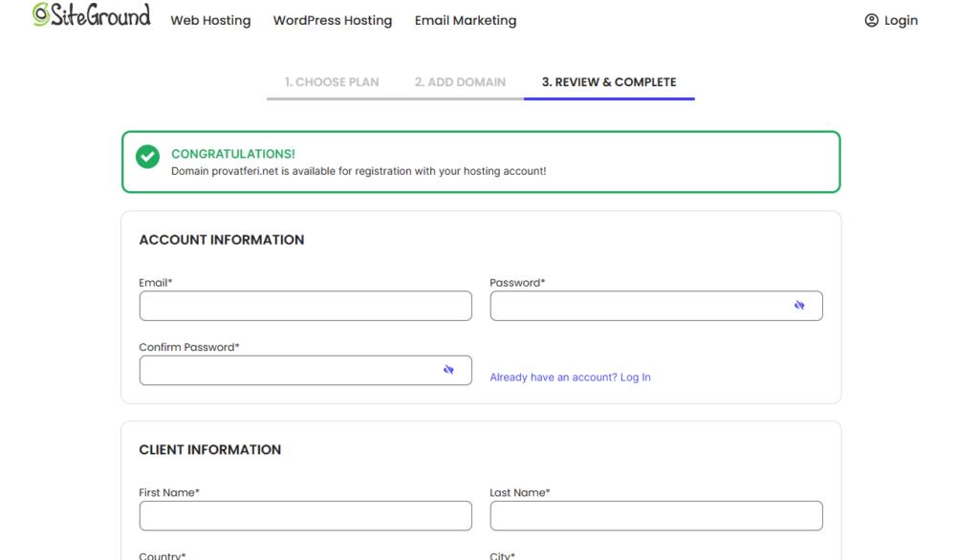This screenshot has width=979, height=560.
Task: Focus the Email input field
Action: (305, 306)
